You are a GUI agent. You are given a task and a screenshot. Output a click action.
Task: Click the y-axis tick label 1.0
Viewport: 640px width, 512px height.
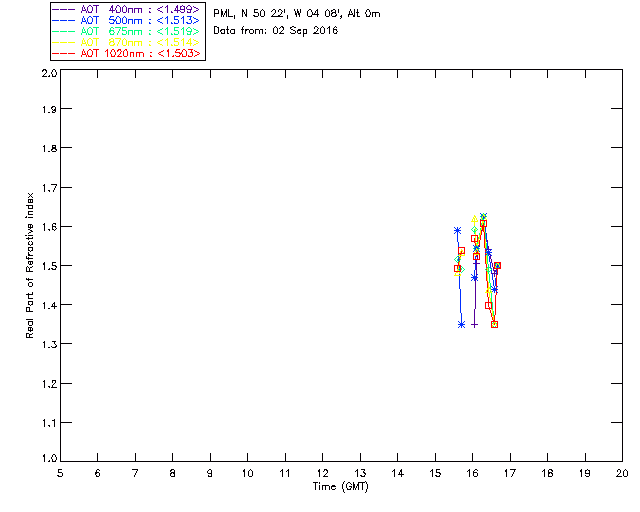click(49, 458)
